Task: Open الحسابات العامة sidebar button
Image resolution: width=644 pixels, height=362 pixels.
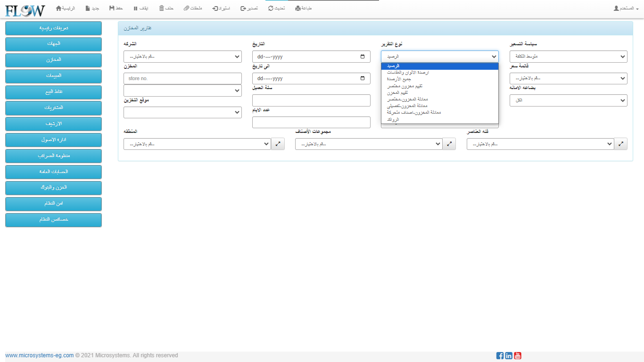Action: click(53, 172)
